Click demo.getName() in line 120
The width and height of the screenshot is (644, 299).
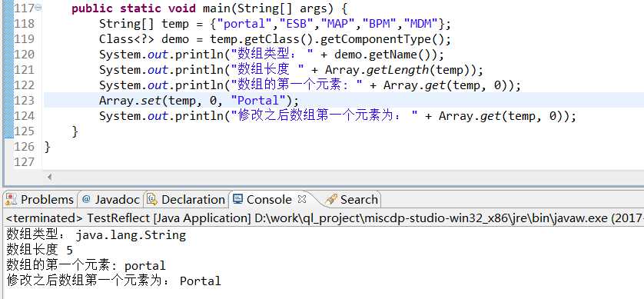tap(386, 55)
